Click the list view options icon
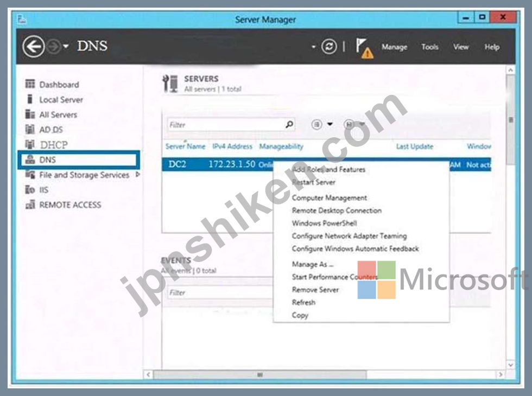Viewport: 532px width, 396px height. tap(316, 124)
